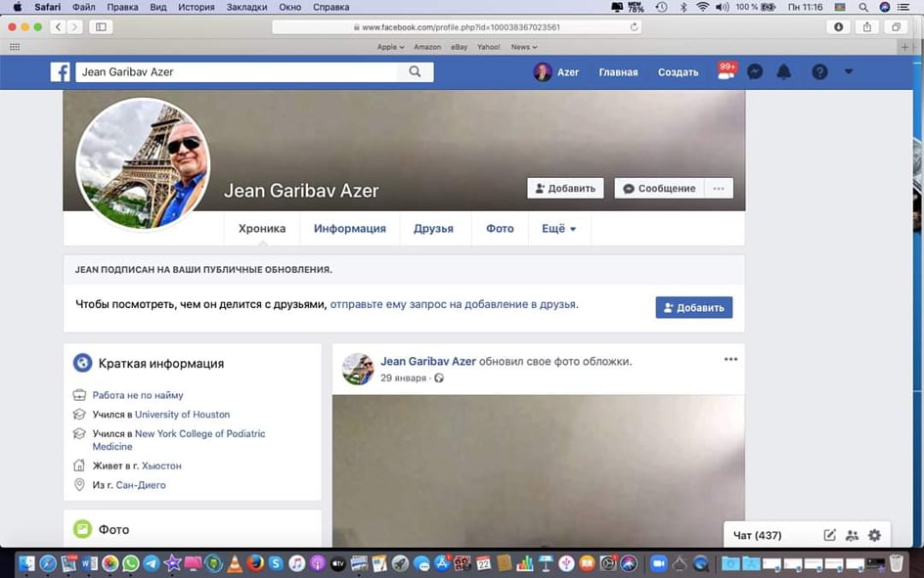Go back in Safari
924x578 pixels.
tap(59, 27)
